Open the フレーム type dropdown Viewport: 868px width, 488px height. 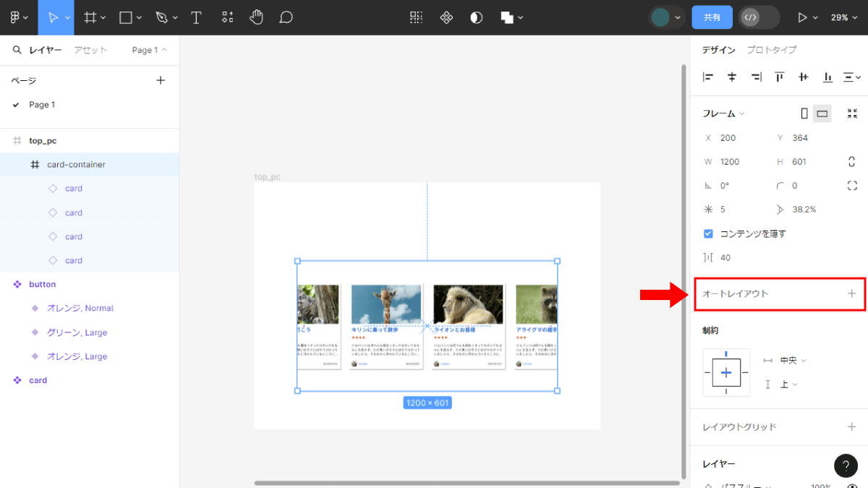pyautogui.click(x=723, y=114)
